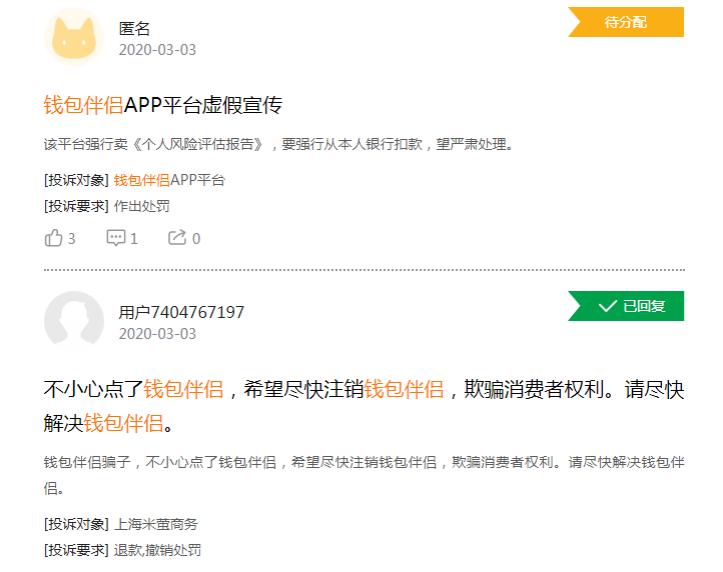
Task: Open complaint titled 不小心点了钱包伴侣
Action: pyautogui.click(x=364, y=406)
